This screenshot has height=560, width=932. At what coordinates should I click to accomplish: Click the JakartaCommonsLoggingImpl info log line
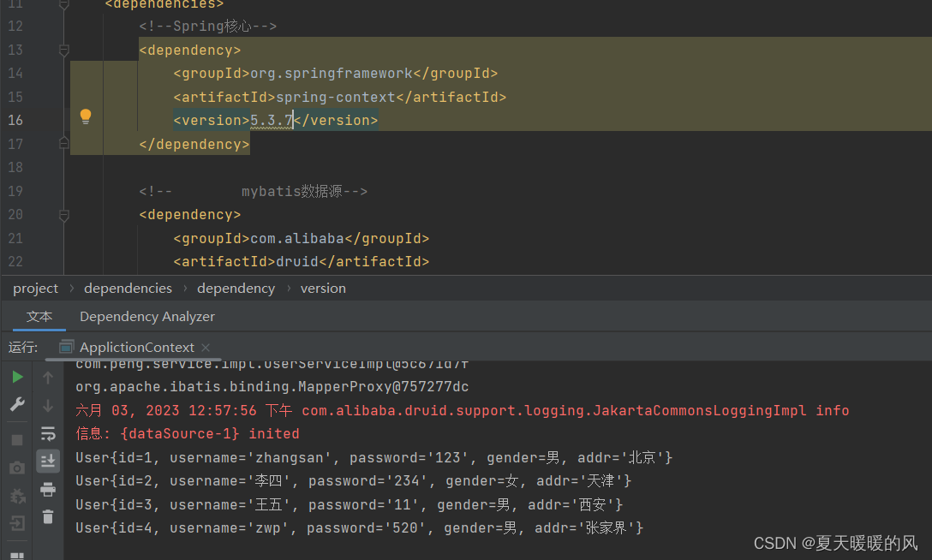463,410
